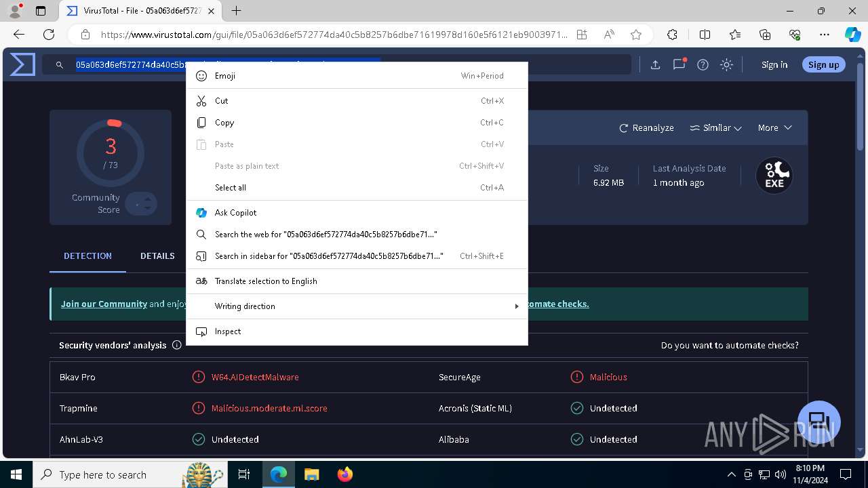Choose Select all in the context menu
This screenshot has width=868, height=488.
pyautogui.click(x=357, y=188)
